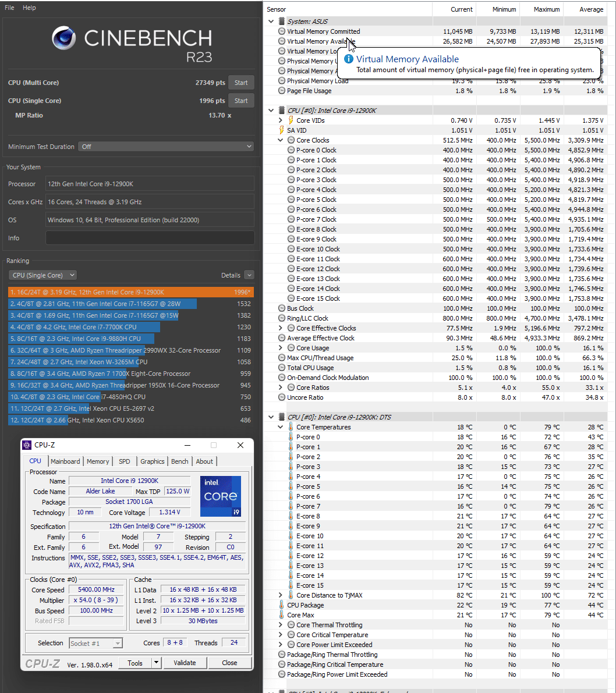
Task: Click the E-core 15 temperature thermometer icon
Action: coord(291,585)
